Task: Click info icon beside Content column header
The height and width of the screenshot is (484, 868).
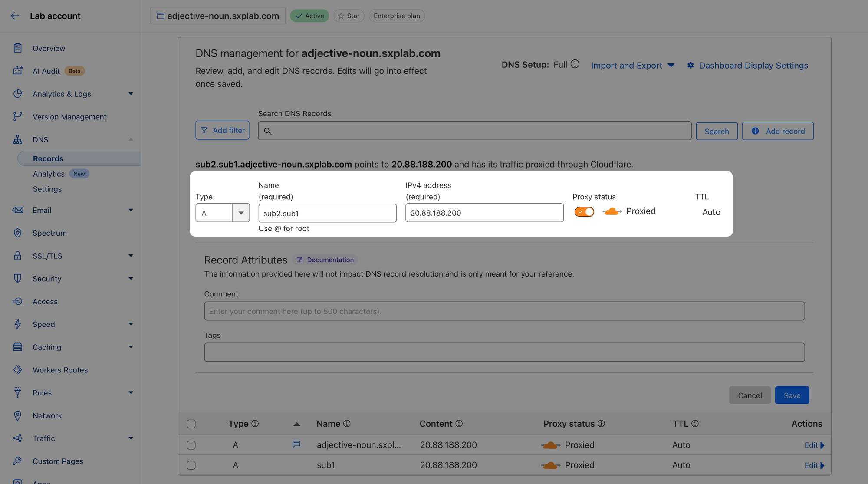Action: [459, 423]
